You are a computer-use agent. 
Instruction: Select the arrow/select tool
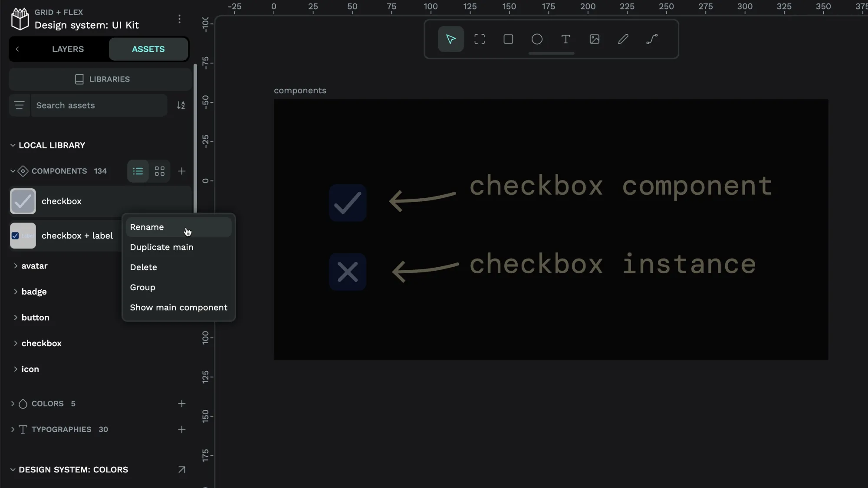tap(451, 39)
